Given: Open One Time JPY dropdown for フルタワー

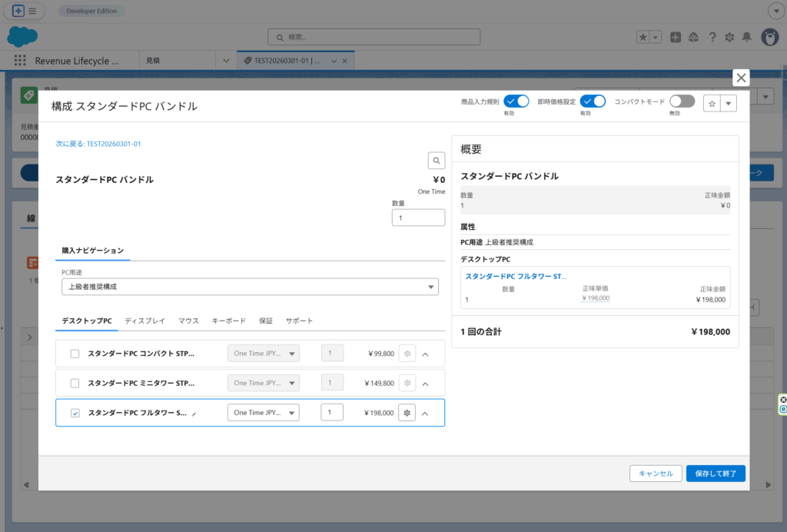Looking at the screenshot, I should pos(263,413).
